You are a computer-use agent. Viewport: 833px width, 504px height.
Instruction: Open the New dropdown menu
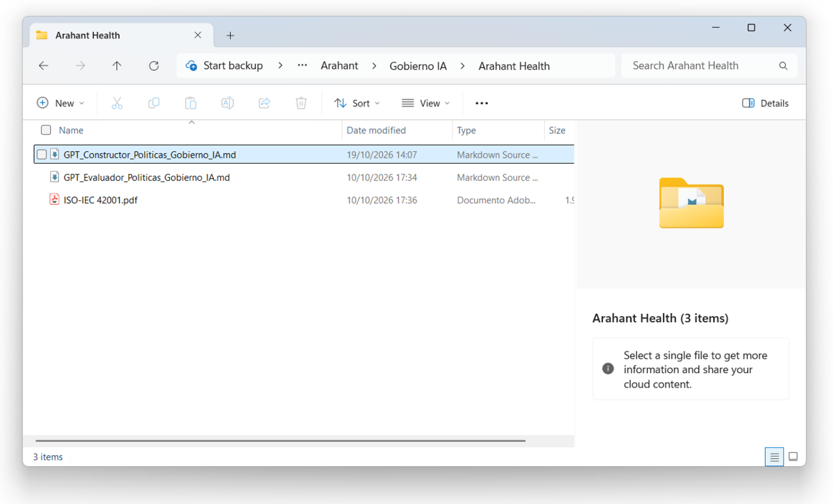pos(60,103)
